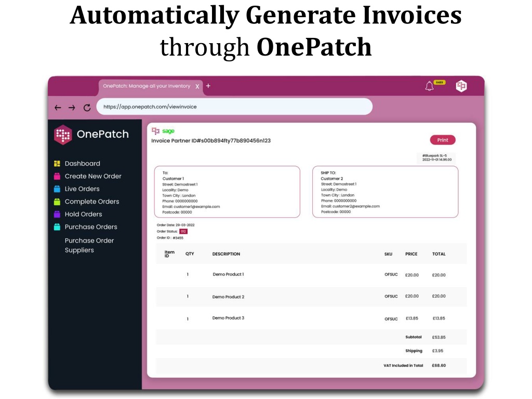
Task: Click the PRICE column header
Action: (411, 254)
